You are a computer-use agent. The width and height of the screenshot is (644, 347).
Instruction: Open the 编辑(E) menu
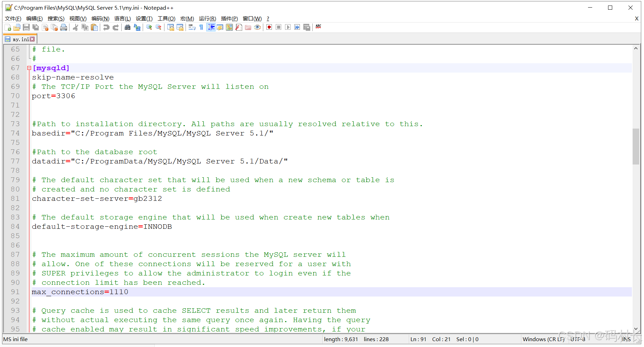pyautogui.click(x=35, y=19)
